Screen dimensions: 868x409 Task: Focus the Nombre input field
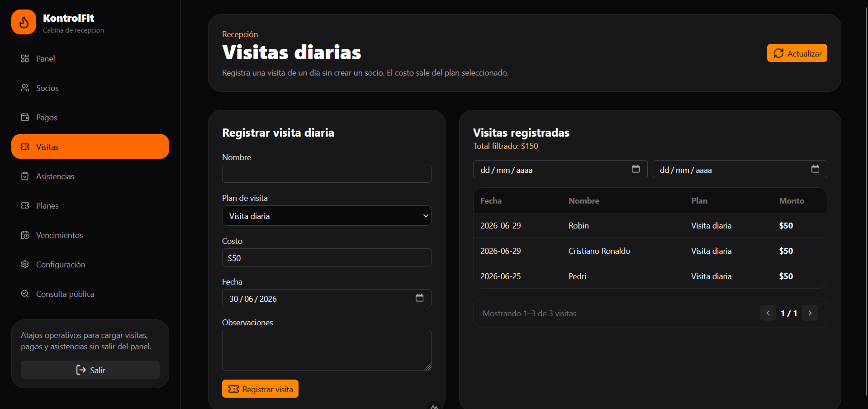[327, 174]
